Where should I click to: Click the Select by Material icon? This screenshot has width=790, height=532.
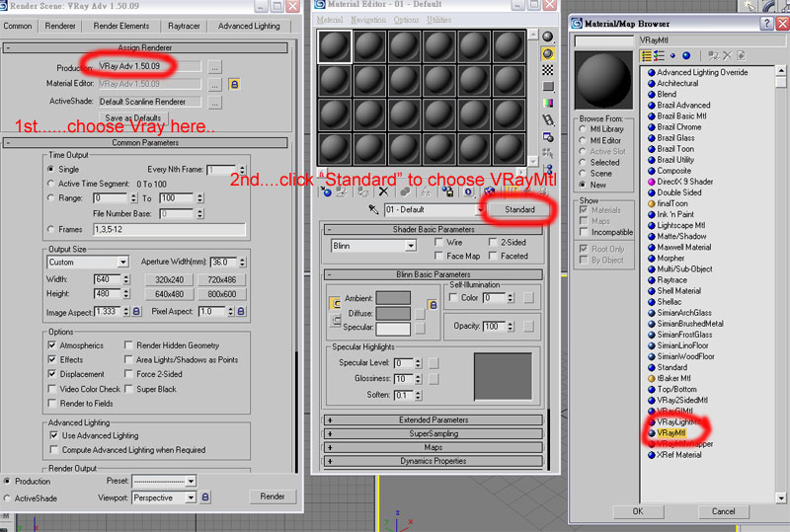[x=548, y=153]
